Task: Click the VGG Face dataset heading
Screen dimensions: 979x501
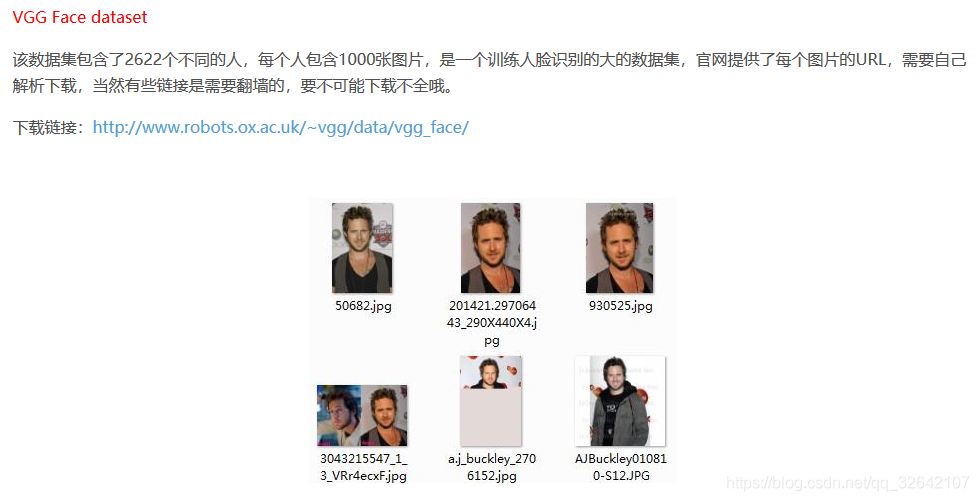Action: (80, 17)
